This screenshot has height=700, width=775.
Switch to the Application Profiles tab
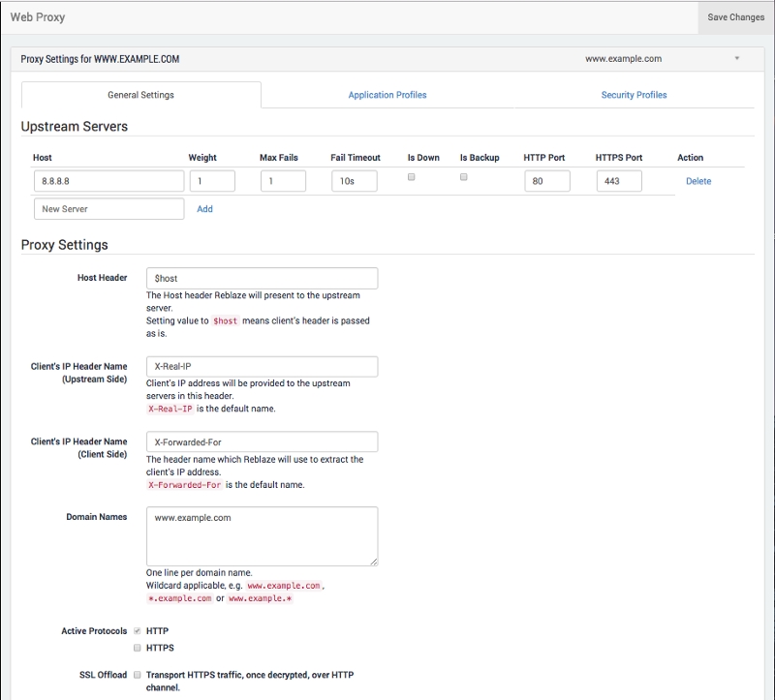[x=387, y=95]
